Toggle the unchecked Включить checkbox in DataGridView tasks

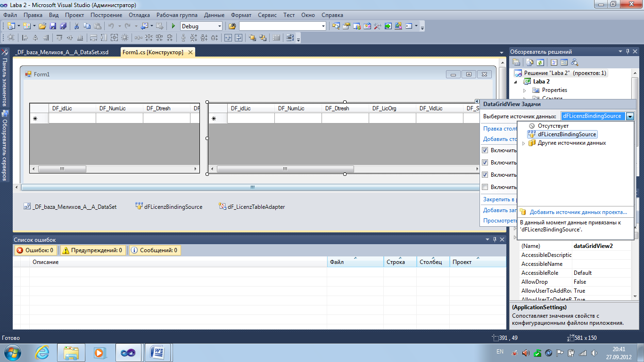click(x=485, y=187)
